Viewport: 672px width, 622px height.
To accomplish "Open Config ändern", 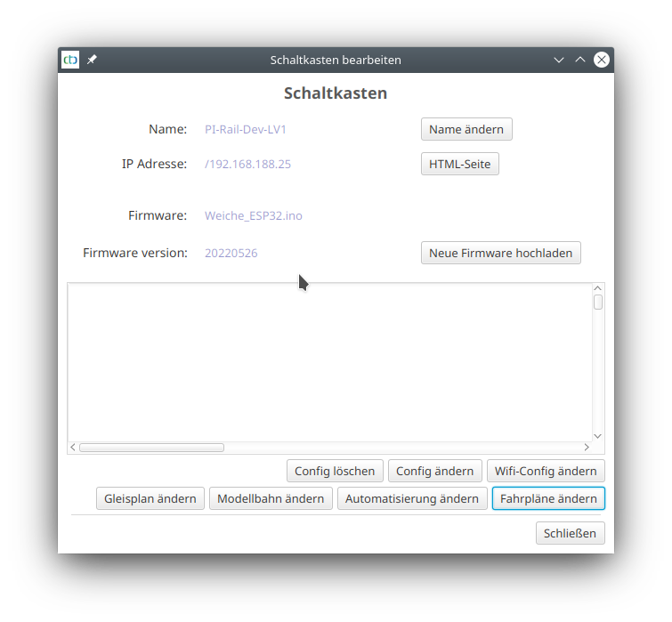I will [x=435, y=471].
